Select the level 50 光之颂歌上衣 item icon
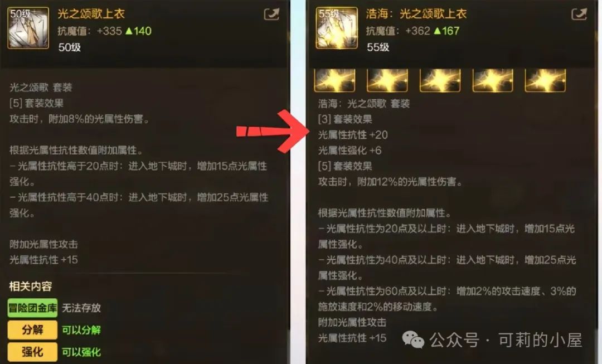 click(28, 28)
